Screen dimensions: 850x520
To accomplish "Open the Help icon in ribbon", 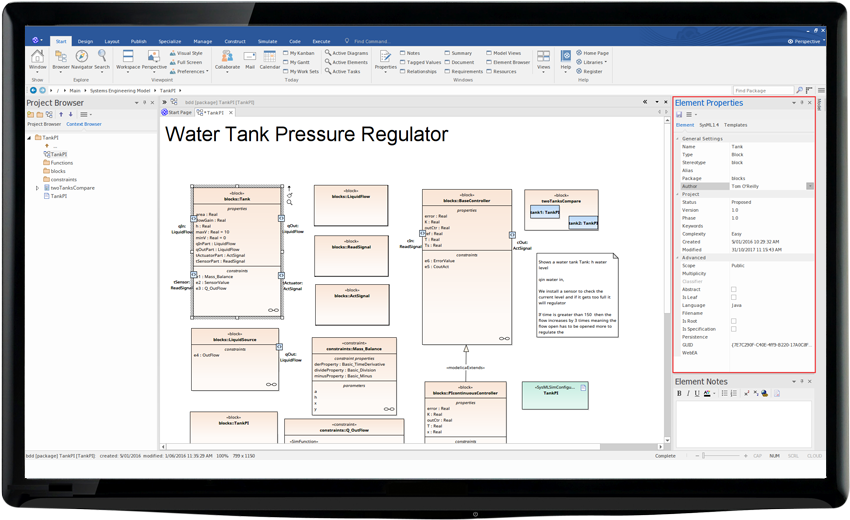I will pos(566,57).
